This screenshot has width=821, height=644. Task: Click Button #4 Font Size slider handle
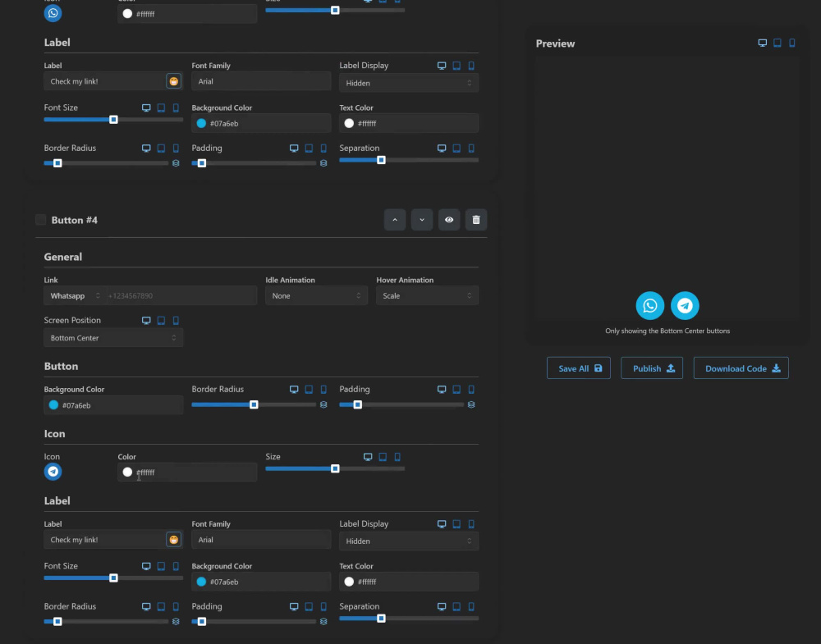click(x=113, y=578)
